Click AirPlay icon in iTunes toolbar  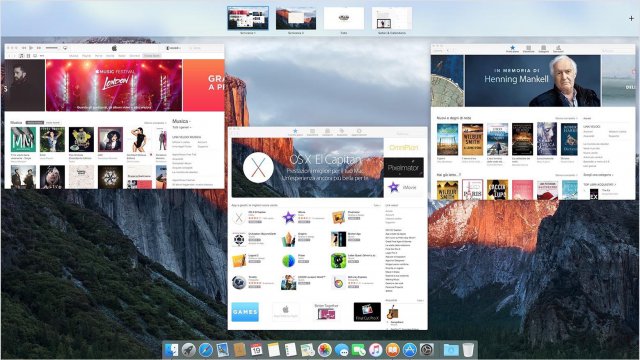65,48
